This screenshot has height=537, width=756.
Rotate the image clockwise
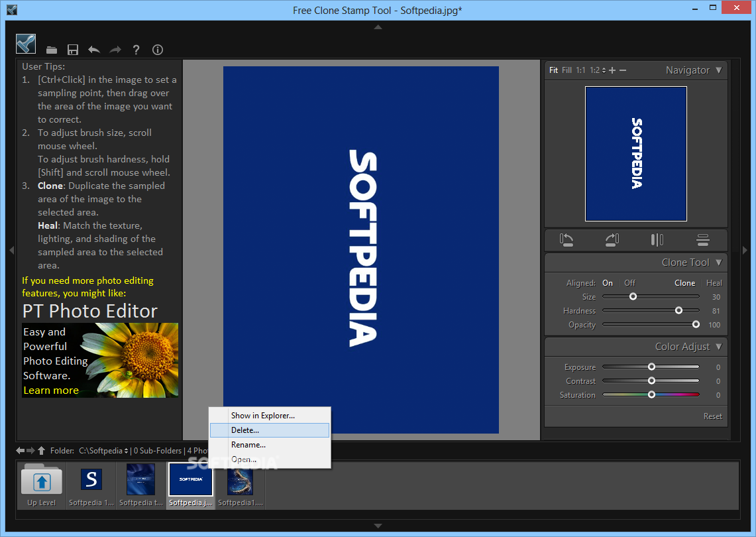coord(612,240)
